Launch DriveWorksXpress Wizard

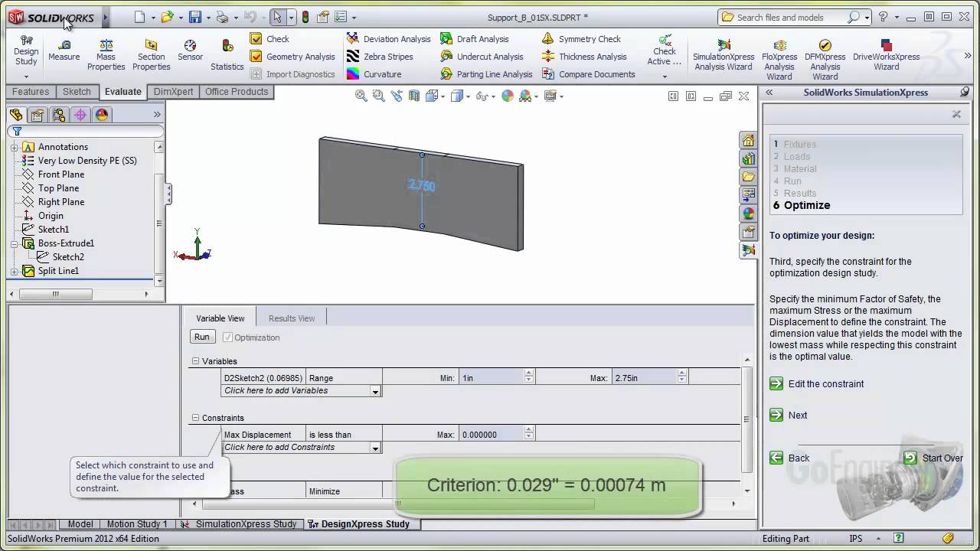click(x=886, y=55)
